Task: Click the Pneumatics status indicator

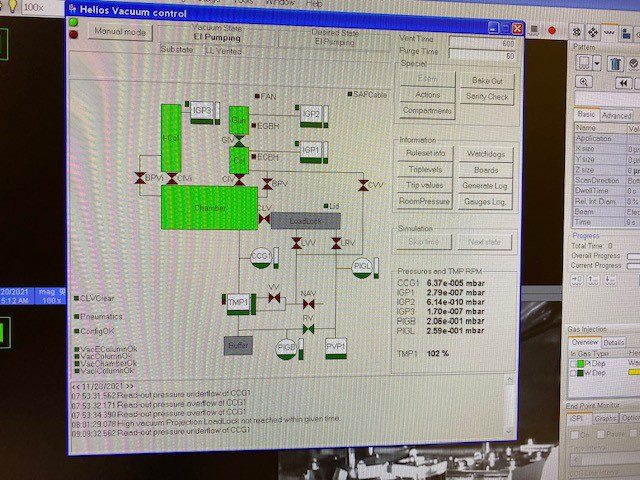Action: 76,316
